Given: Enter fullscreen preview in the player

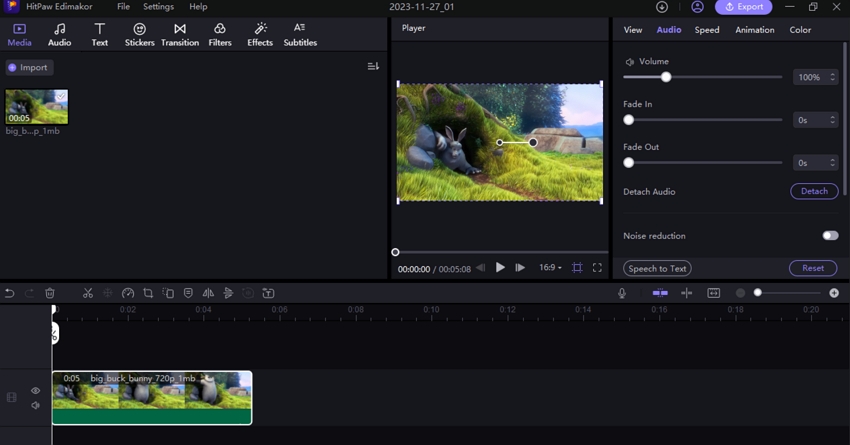Looking at the screenshot, I should tap(597, 268).
